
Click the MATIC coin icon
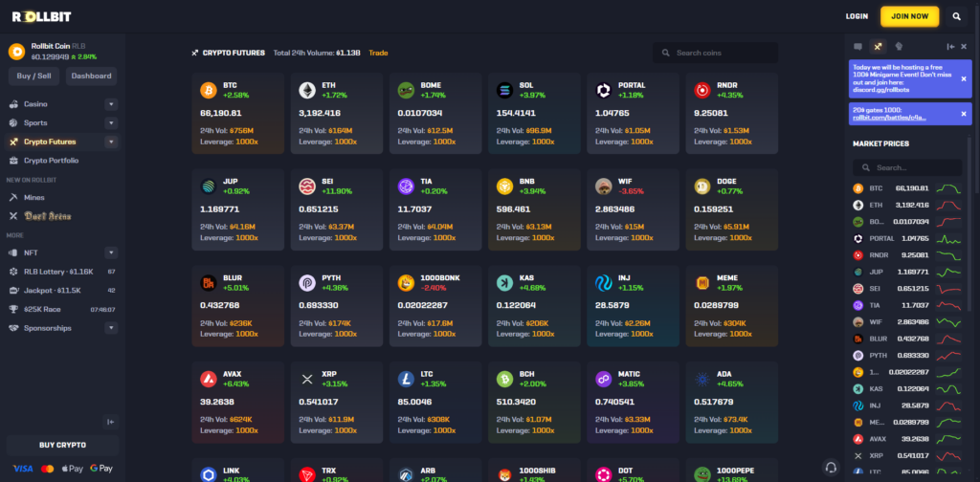point(603,379)
